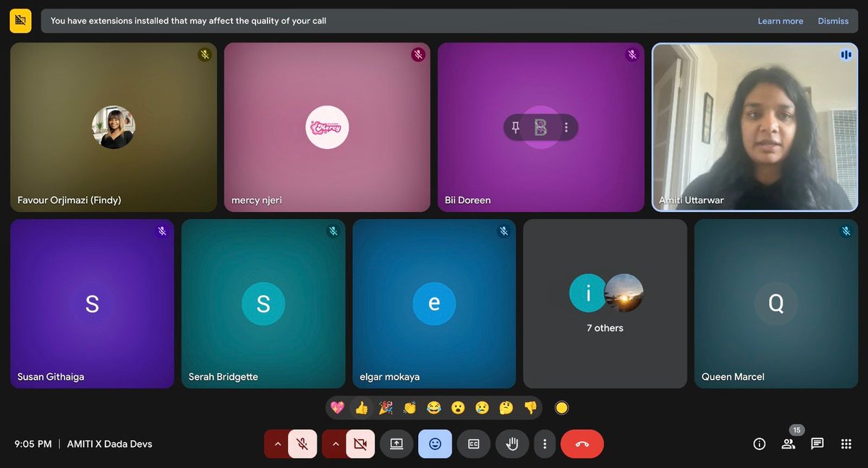Viewport: 868px width, 468px height.
Task: Pin Bii Doreen's tile
Action: pos(515,127)
